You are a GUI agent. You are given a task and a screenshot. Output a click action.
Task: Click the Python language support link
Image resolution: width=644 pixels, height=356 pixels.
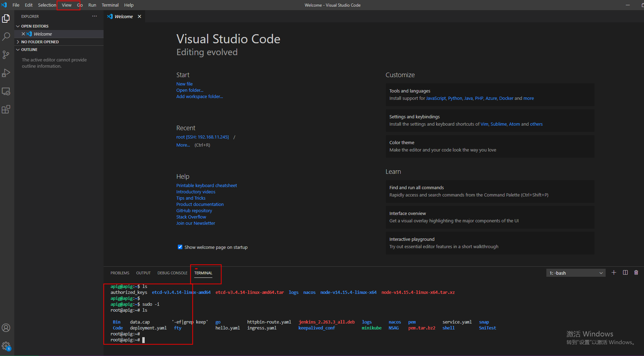click(x=455, y=98)
